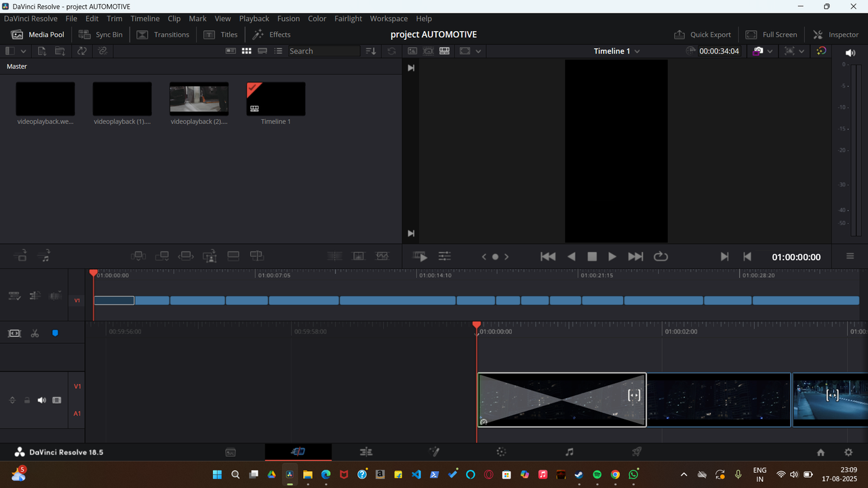868x488 pixels.
Task: Switch to the Color page
Action: (x=500, y=451)
